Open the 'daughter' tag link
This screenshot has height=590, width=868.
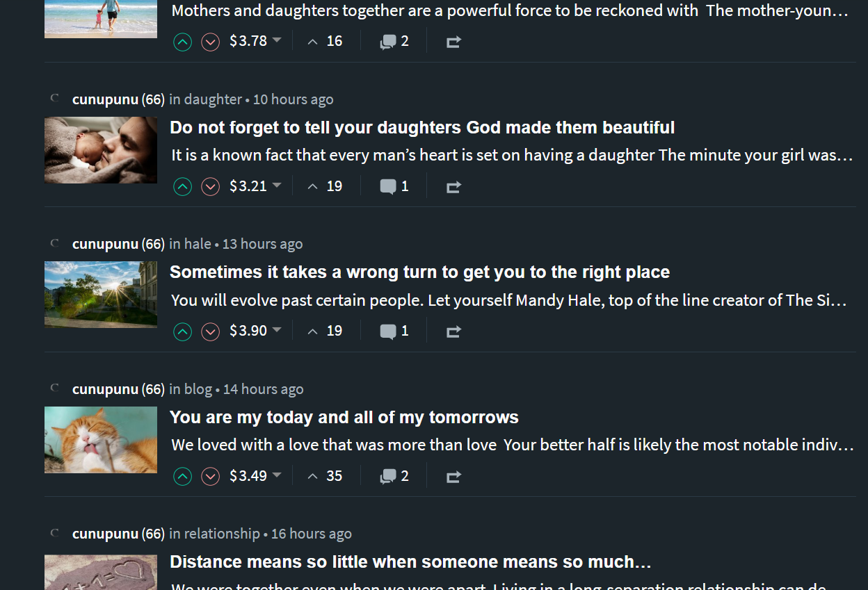pos(213,99)
